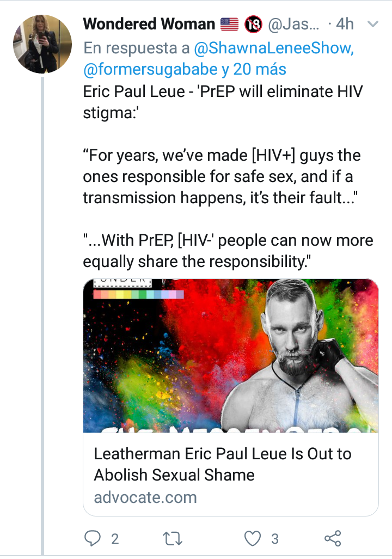The height and width of the screenshot is (559, 392).
Task: Click the reply speech bubble icon
Action: click(94, 538)
